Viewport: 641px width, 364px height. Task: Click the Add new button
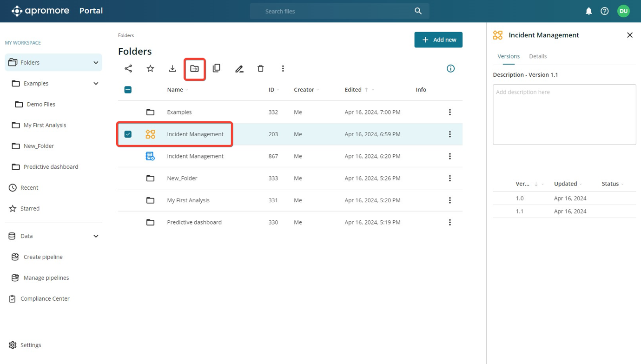(438, 40)
